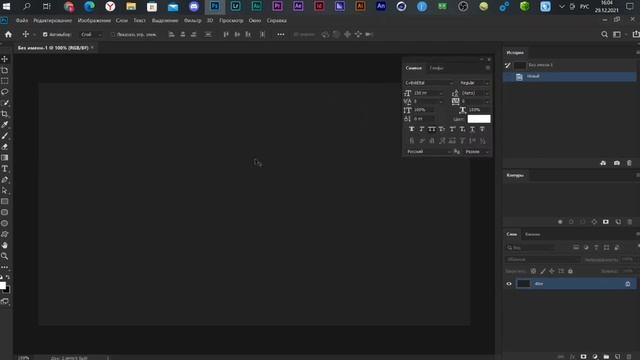Switch to the Channels tab

click(532, 234)
